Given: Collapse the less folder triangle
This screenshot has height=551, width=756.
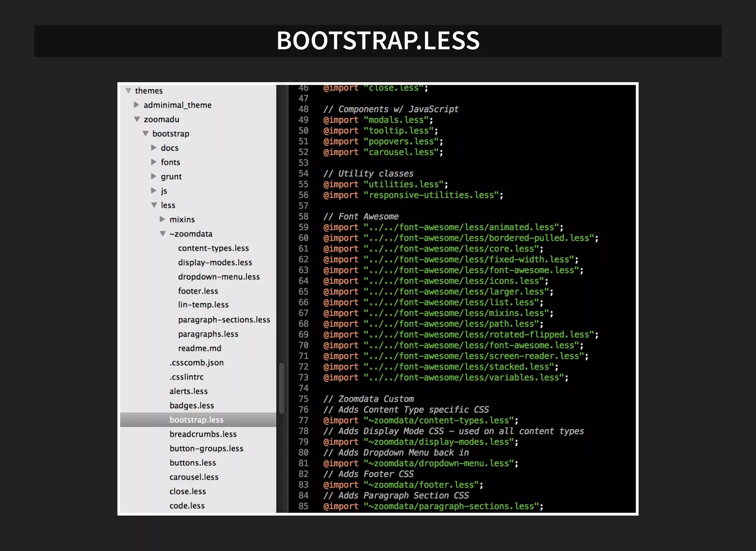Looking at the screenshot, I should 154,205.
